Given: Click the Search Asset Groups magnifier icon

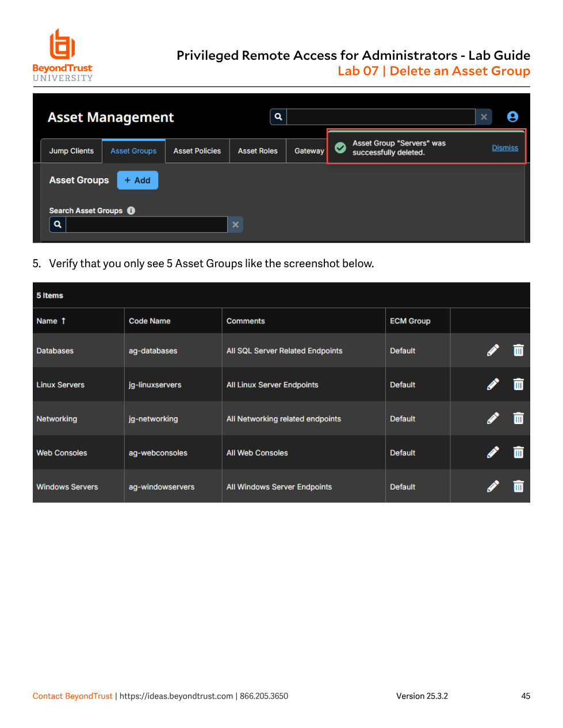Looking at the screenshot, I should coord(58,224).
